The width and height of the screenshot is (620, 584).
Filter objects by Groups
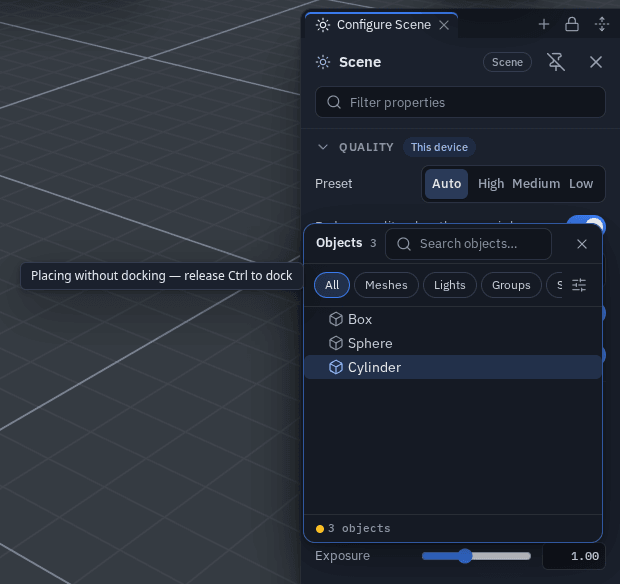pyautogui.click(x=511, y=285)
